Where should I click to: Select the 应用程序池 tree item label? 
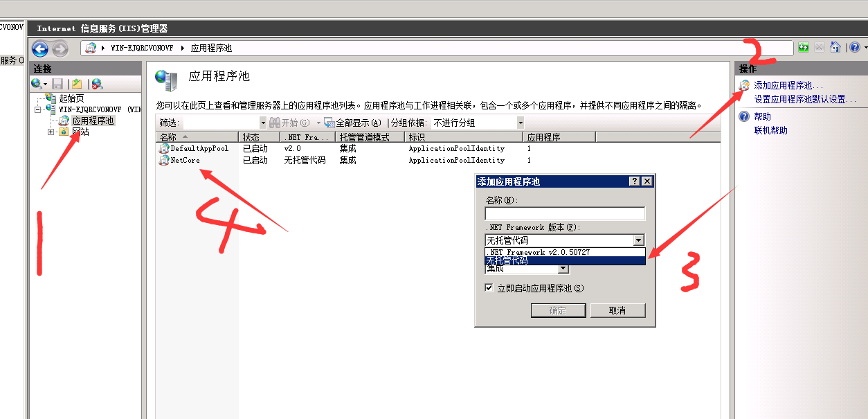coord(93,121)
